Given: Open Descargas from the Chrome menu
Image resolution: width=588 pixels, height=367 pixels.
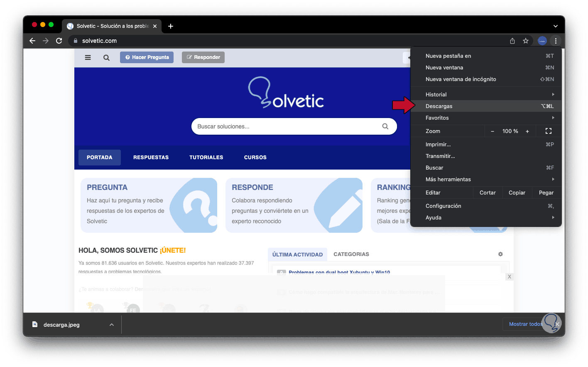Looking at the screenshot, I should 486,106.
